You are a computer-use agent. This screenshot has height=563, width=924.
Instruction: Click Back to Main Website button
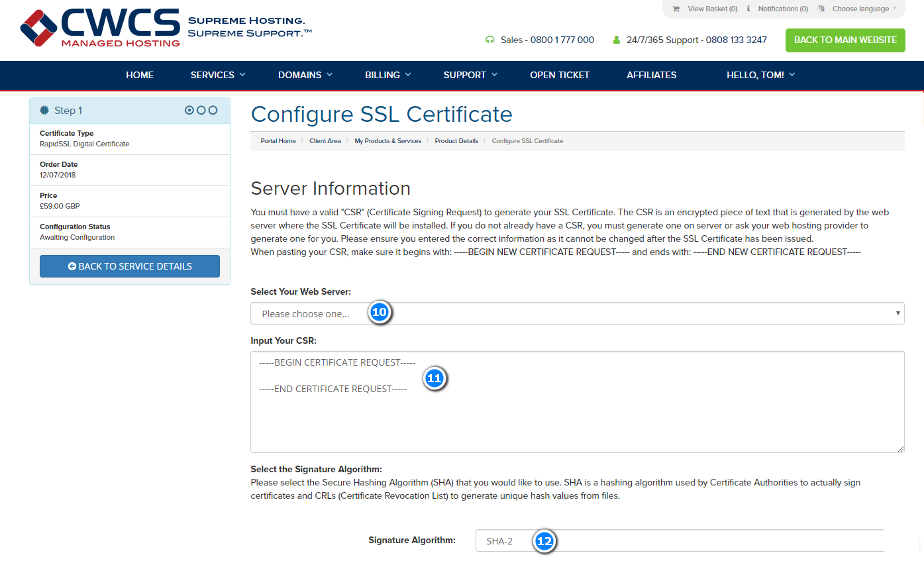(x=845, y=40)
